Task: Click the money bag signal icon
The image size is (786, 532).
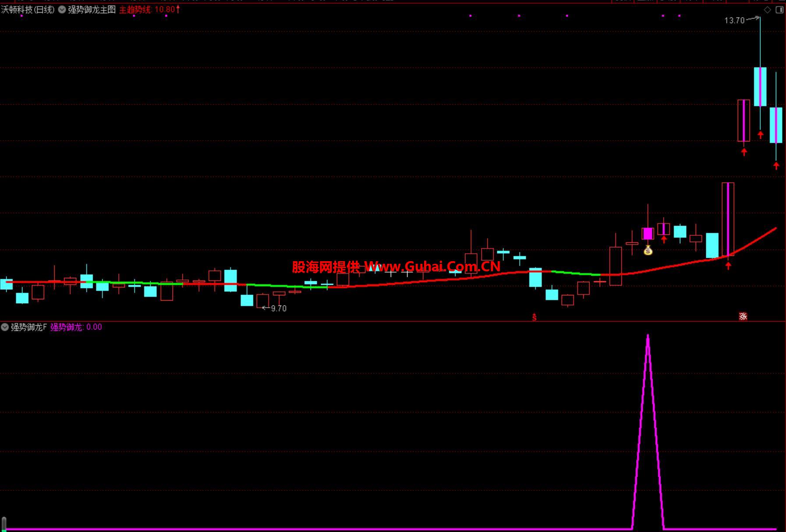Action: [x=648, y=251]
